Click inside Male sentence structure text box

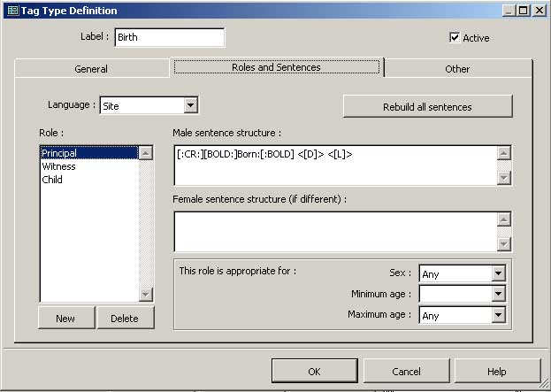point(335,165)
